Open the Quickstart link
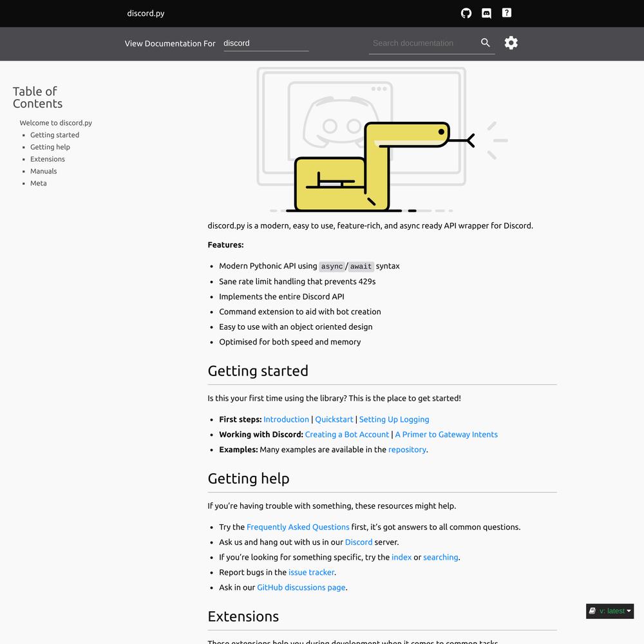Viewport: 644px width, 644px height. pyautogui.click(x=334, y=419)
